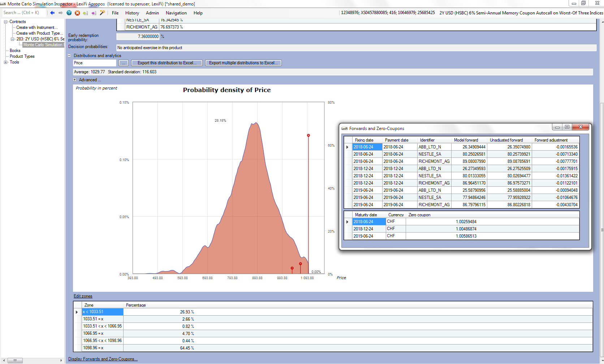
Task: Select Books in the tree
Action: click(15, 51)
